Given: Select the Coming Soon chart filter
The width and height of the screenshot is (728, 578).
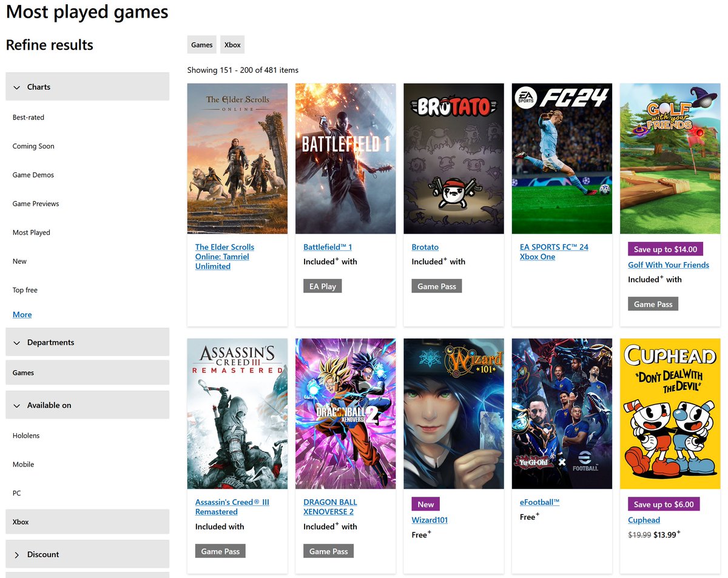Looking at the screenshot, I should pyautogui.click(x=33, y=146).
